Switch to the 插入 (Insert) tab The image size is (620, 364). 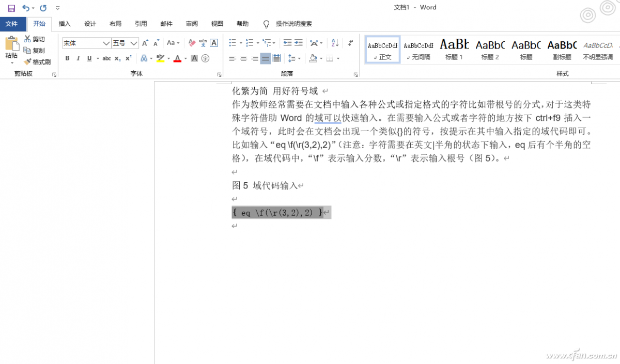65,24
